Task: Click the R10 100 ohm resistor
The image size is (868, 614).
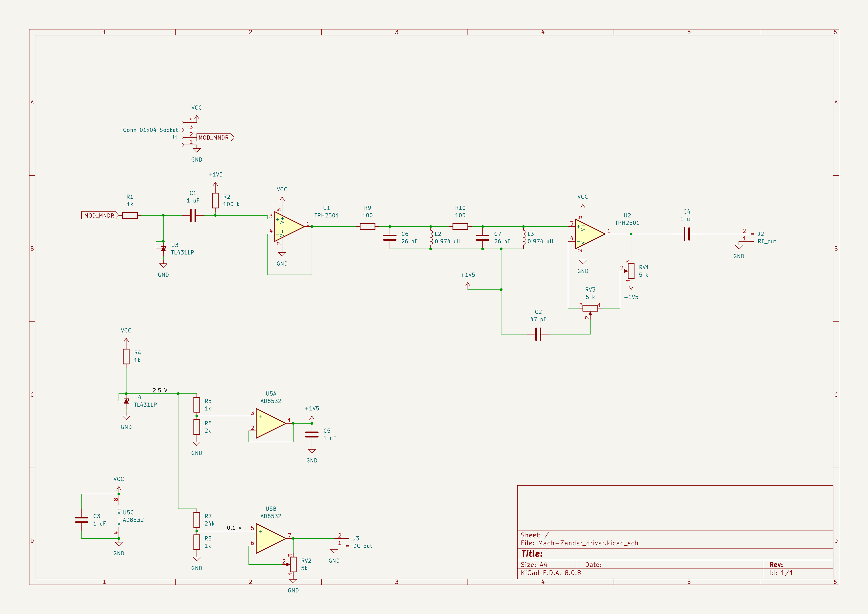Action: (x=460, y=227)
